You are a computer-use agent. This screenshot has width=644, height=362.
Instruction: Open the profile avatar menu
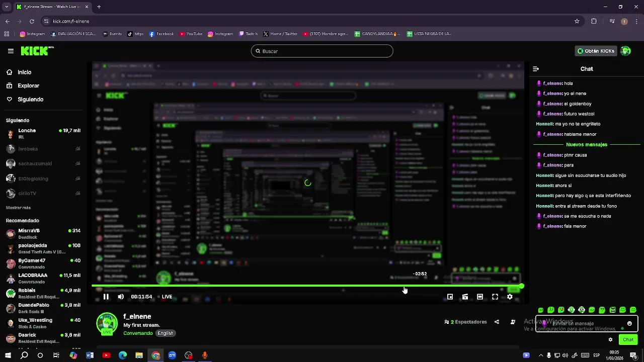(x=625, y=51)
